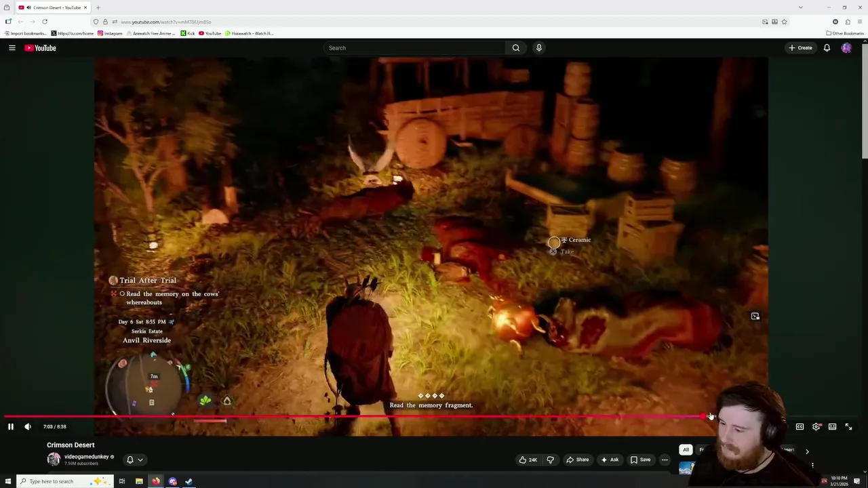This screenshot has width=868, height=488.
Task: Open YouTube notifications bell in header
Action: [x=827, y=48]
